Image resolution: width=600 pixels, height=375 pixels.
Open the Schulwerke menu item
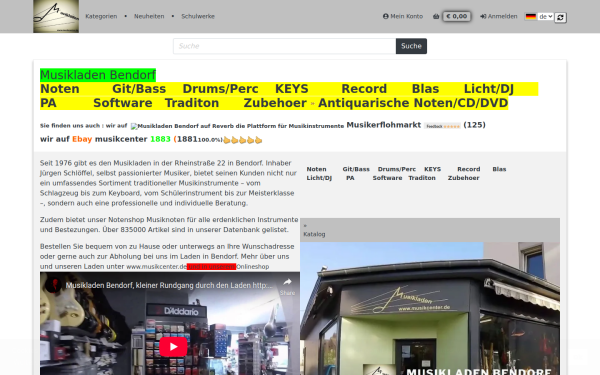198,16
